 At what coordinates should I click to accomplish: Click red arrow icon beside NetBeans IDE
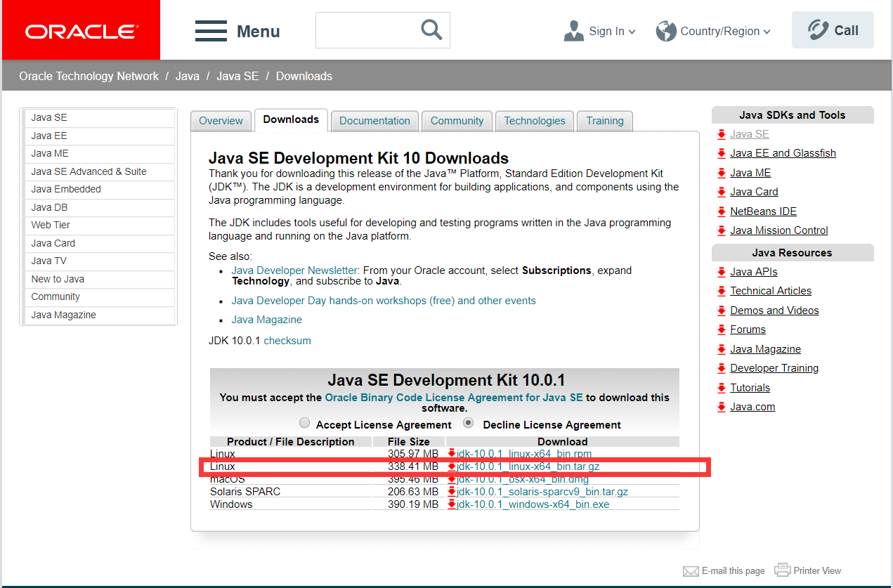[x=722, y=211]
